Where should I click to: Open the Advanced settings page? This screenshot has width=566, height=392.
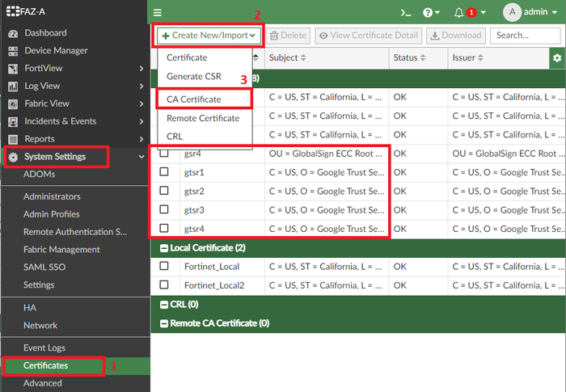(43, 383)
